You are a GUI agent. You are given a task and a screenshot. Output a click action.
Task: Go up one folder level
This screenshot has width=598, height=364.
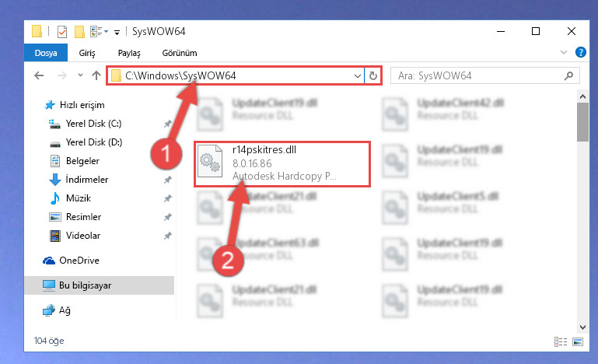coord(96,75)
